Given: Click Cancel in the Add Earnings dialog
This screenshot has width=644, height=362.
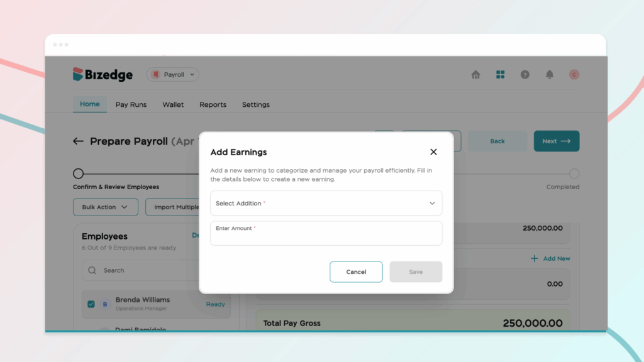Looking at the screenshot, I should (x=356, y=272).
